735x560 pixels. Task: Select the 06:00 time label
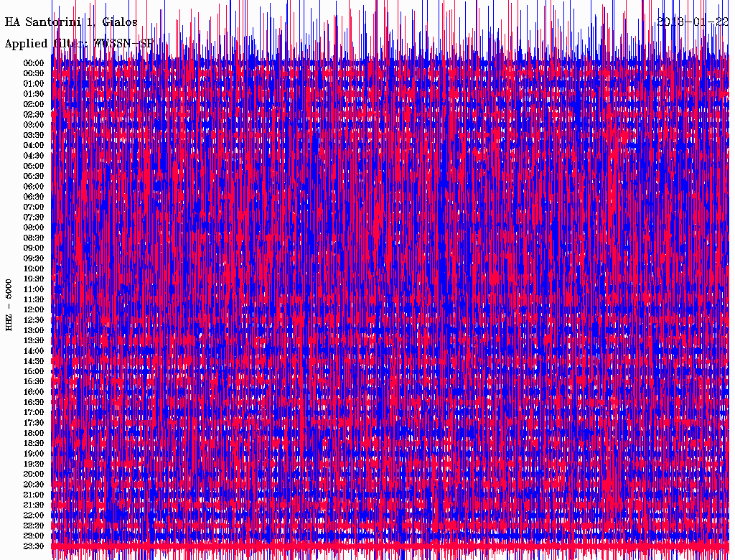pyautogui.click(x=34, y=186)
